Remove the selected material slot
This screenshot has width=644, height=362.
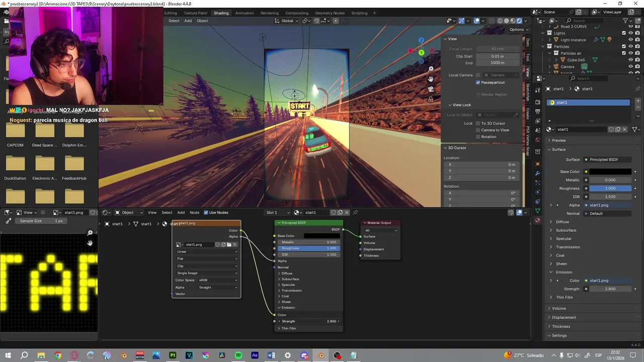(638, 107)
